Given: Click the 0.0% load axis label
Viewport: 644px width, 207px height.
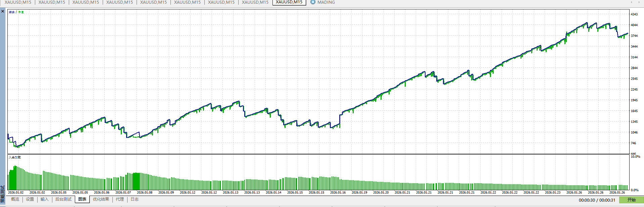Looking at the screenshot, I should click(x=635, y=190).
